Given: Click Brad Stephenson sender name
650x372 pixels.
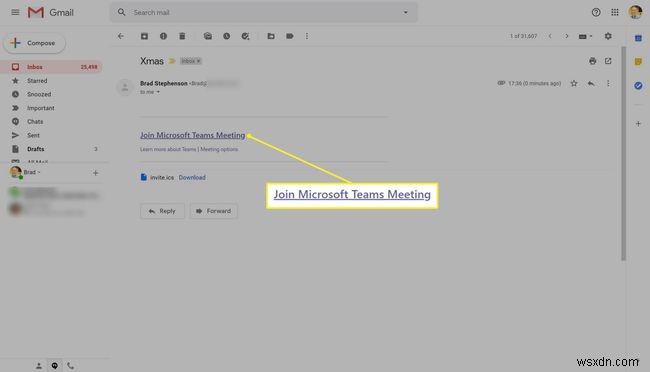Looking at the screenshot, I should (x=164, y=83).
